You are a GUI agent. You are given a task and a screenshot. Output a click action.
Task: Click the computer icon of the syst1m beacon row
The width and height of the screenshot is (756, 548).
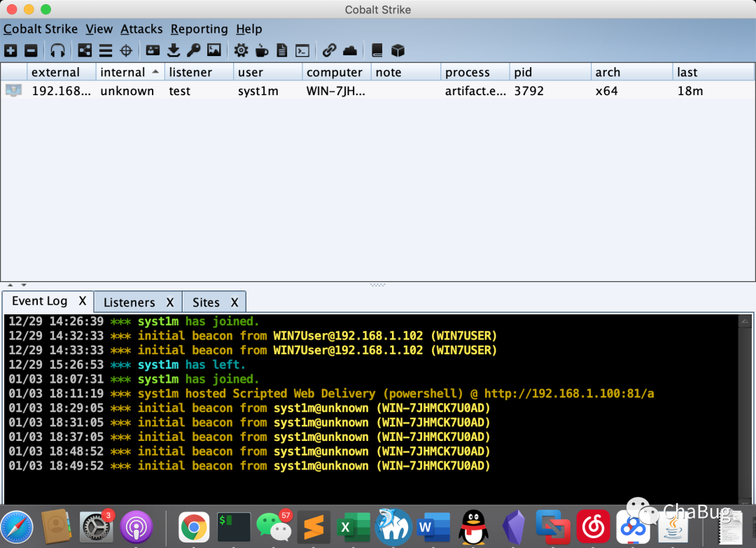(x=13, y=90)
